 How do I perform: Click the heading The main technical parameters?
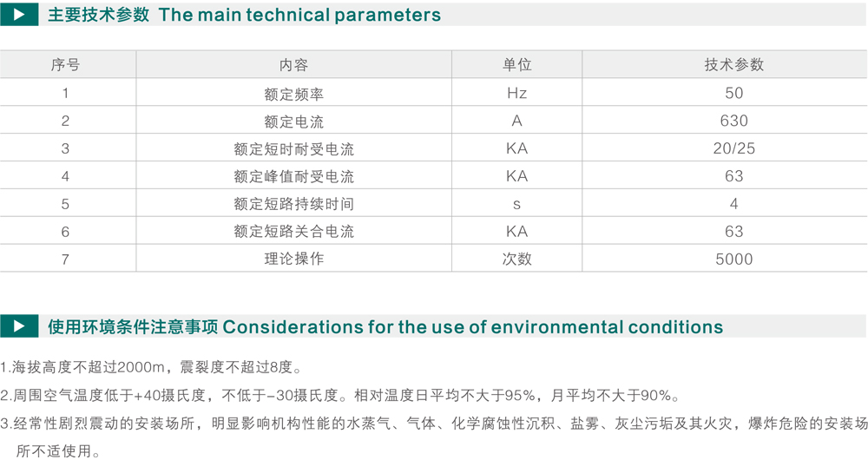point(299,15)
